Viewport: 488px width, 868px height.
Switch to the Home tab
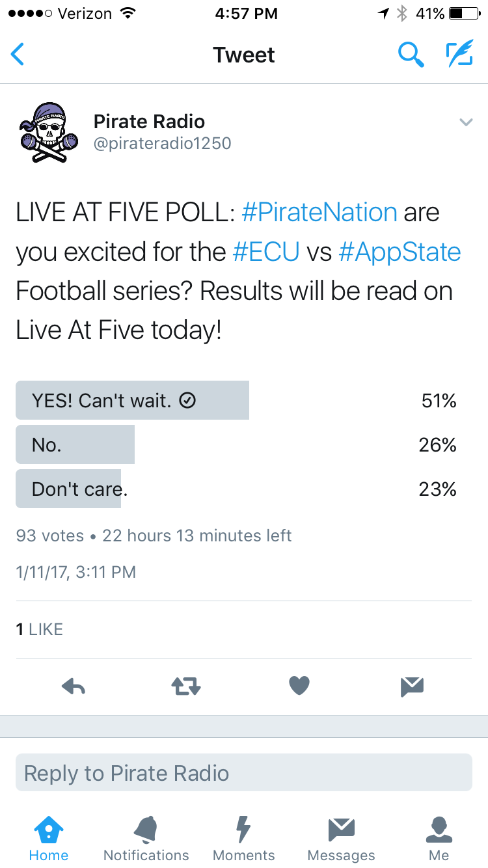click(49, 839)
